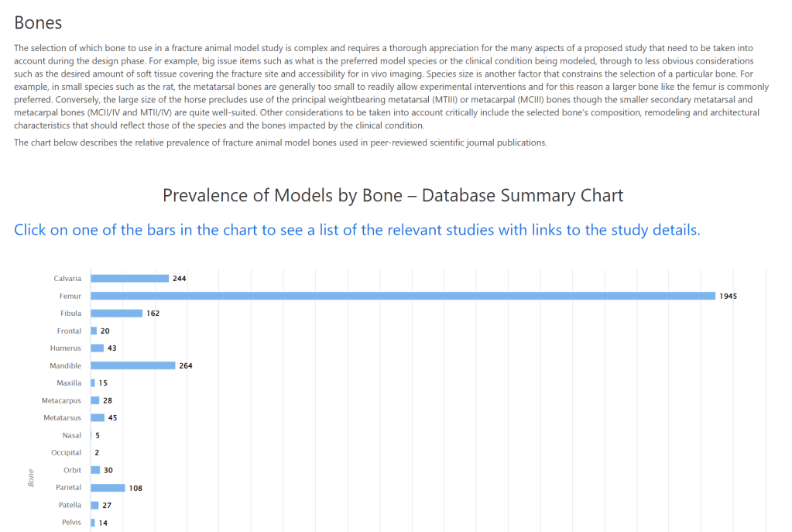
Task: Select the Orbit bar showing 30
Action: click(95, 470)
